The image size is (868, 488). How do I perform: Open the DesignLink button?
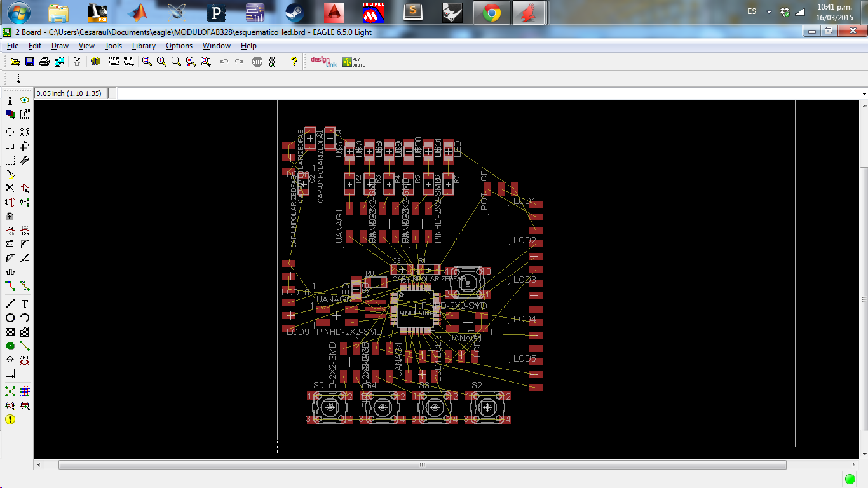(x=323, y=62)
